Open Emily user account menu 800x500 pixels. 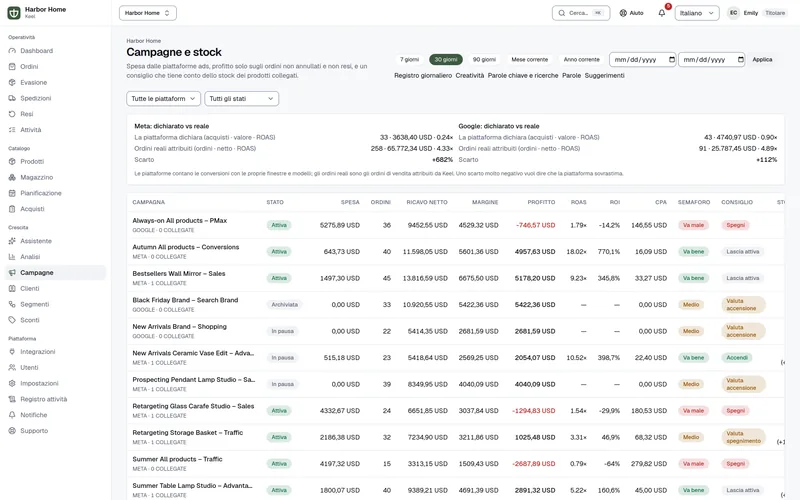click(758, 13)
